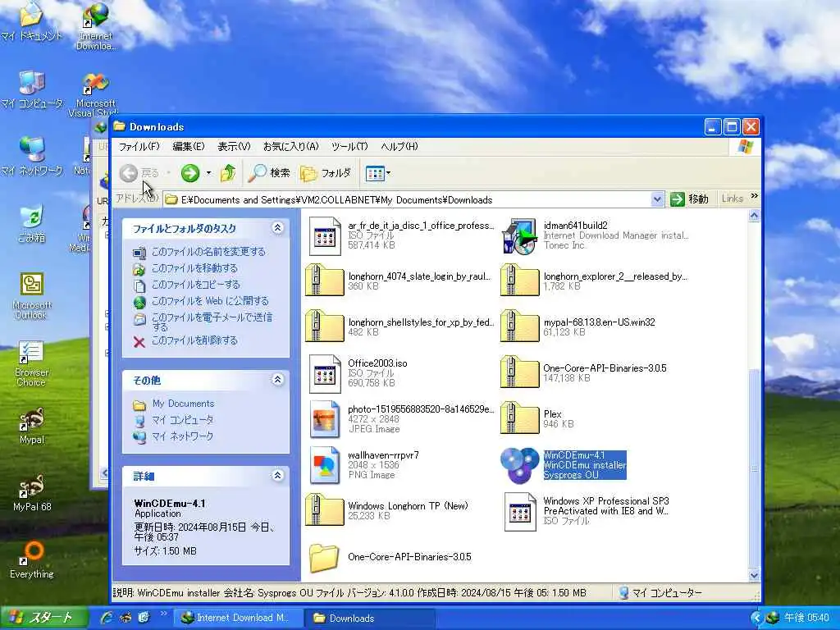This screenshot has height=630, width=840.
Task: Open Browser Choice desktop shortcut
Action: (x=31, y=363)
